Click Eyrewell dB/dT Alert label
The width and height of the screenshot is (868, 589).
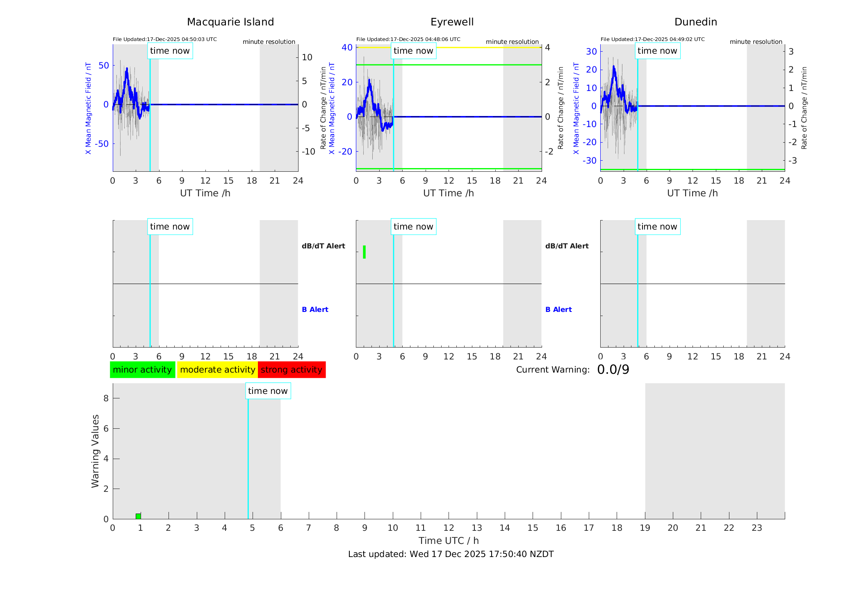(x=567, y=246)
